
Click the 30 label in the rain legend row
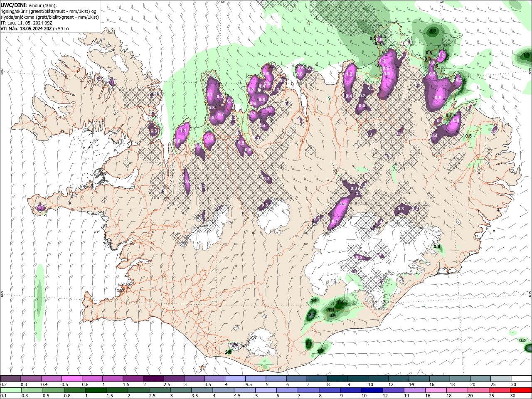click(514, 396)
